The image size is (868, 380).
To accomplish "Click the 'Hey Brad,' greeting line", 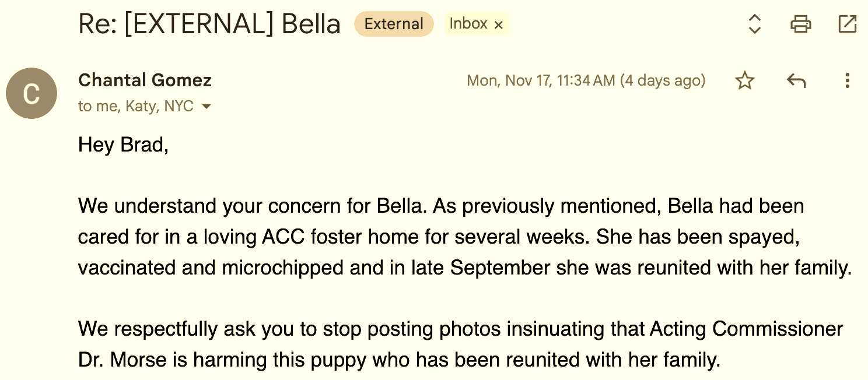I will pos(123,145).
